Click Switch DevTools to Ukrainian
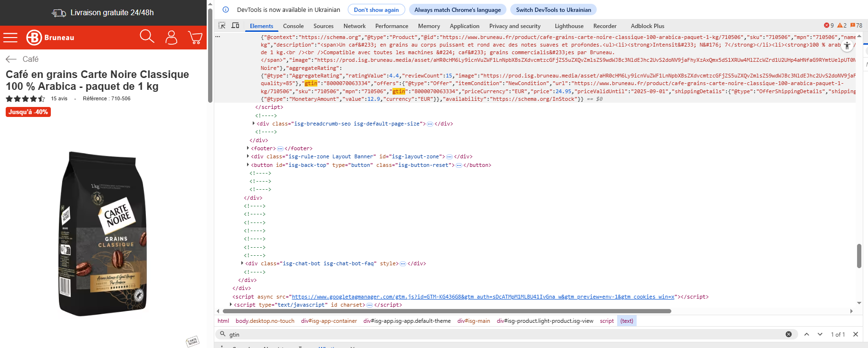The image size is (868, 348). tap(553, 10)
